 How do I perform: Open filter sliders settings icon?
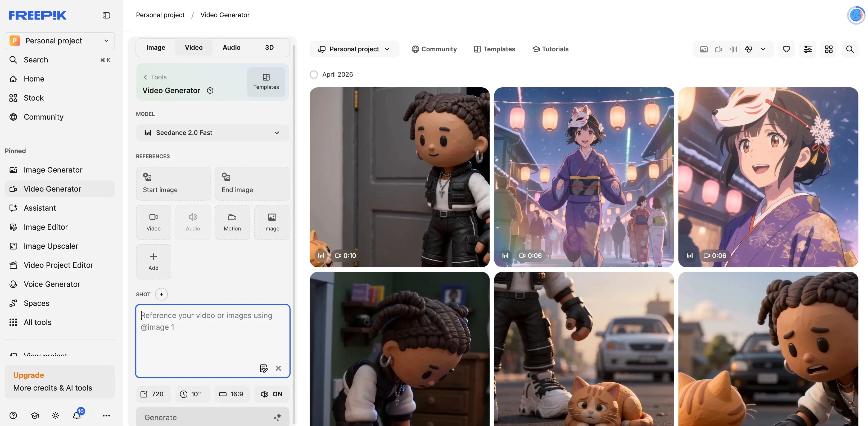(x=807, y=49)
